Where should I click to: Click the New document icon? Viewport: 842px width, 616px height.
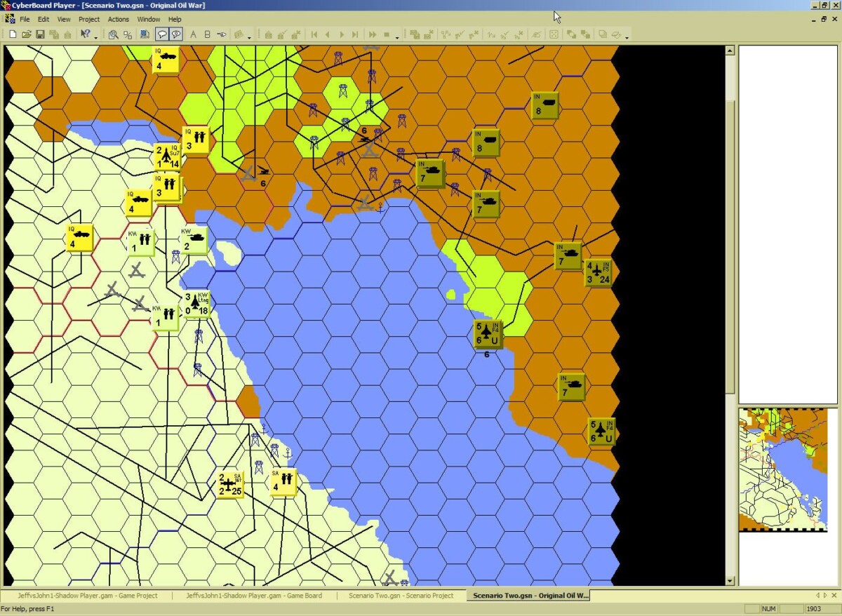pos(13,34)
